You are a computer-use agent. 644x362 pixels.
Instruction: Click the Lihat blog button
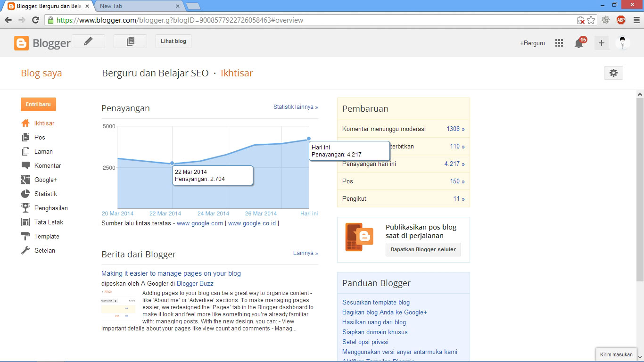[173, 41]
